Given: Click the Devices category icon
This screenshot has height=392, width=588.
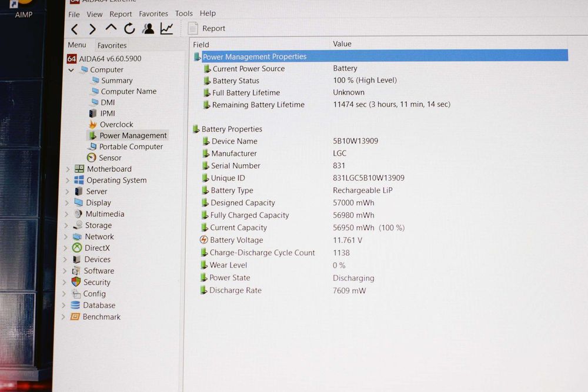Looking at the screenshot, I should (x=76, y=259).
